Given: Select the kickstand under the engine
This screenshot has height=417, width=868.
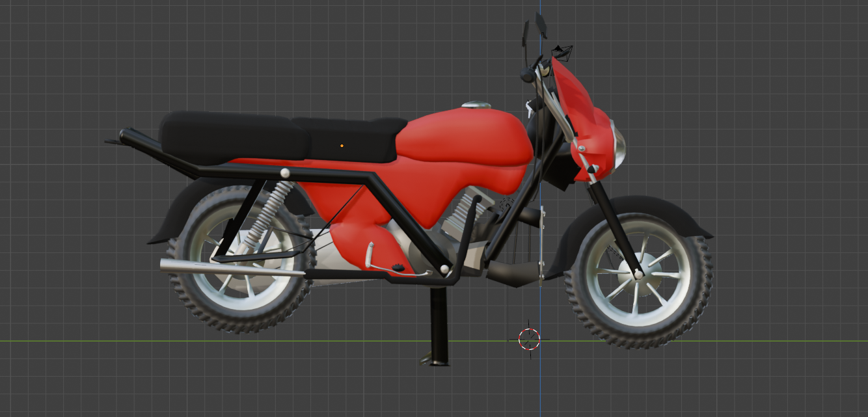Looking at the screenshot, I should tap(437, 325).
